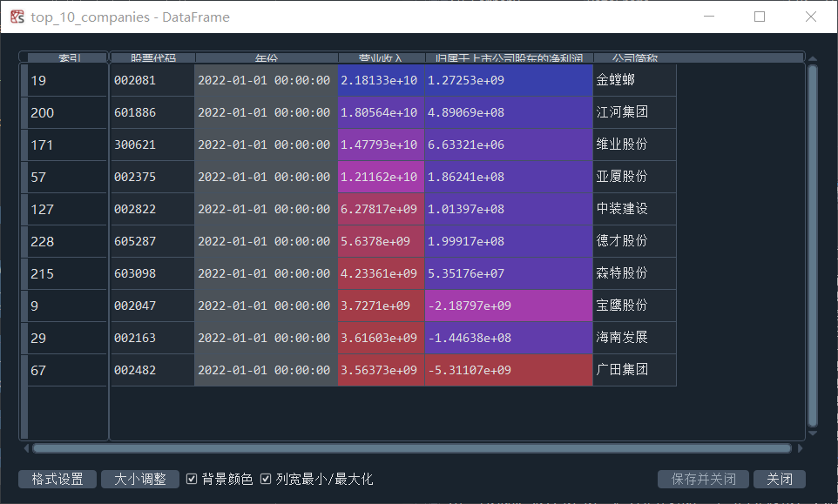Click stock code cell 002163
The height and width of the screenshot is (504, 838).
[x=152, y=338]
